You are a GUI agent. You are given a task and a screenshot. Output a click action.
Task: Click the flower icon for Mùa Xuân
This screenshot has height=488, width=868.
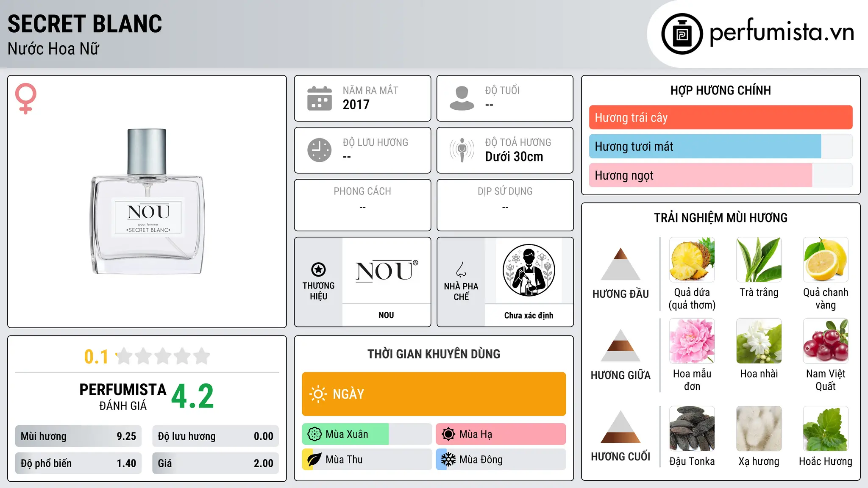314,434
